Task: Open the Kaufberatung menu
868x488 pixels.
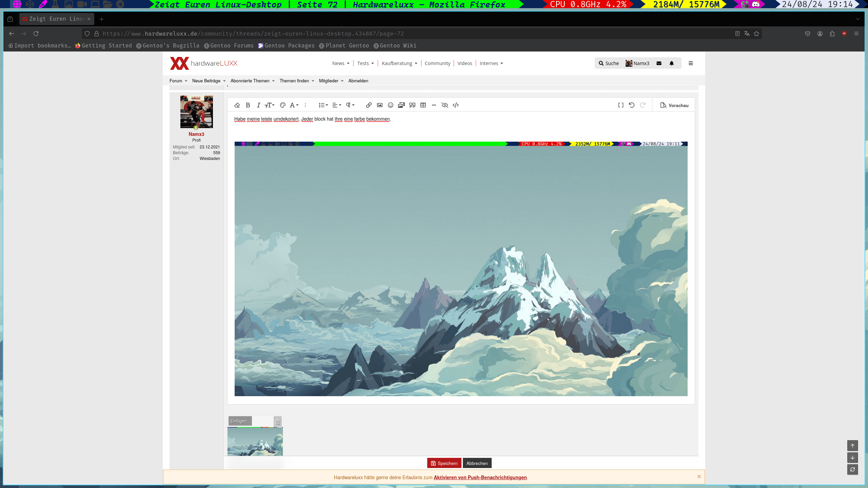Action: pos(399,63)
